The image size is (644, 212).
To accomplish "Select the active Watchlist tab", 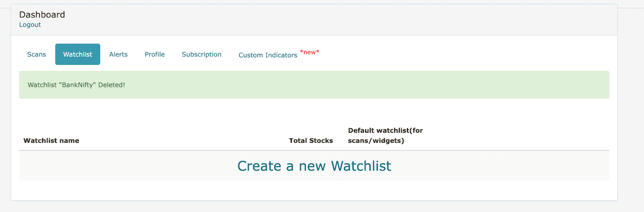I will tap(78, 54).
